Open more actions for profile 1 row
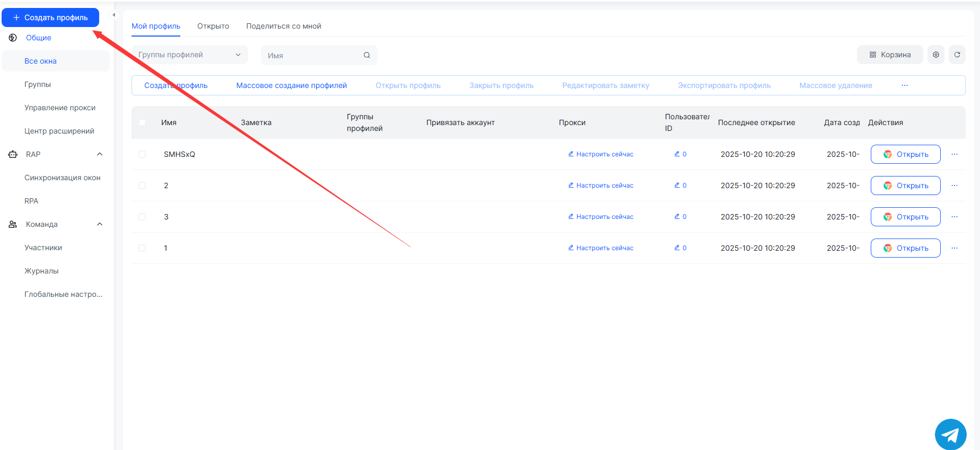This screenshot has height=450, width=980. click(x=954, y=248)
